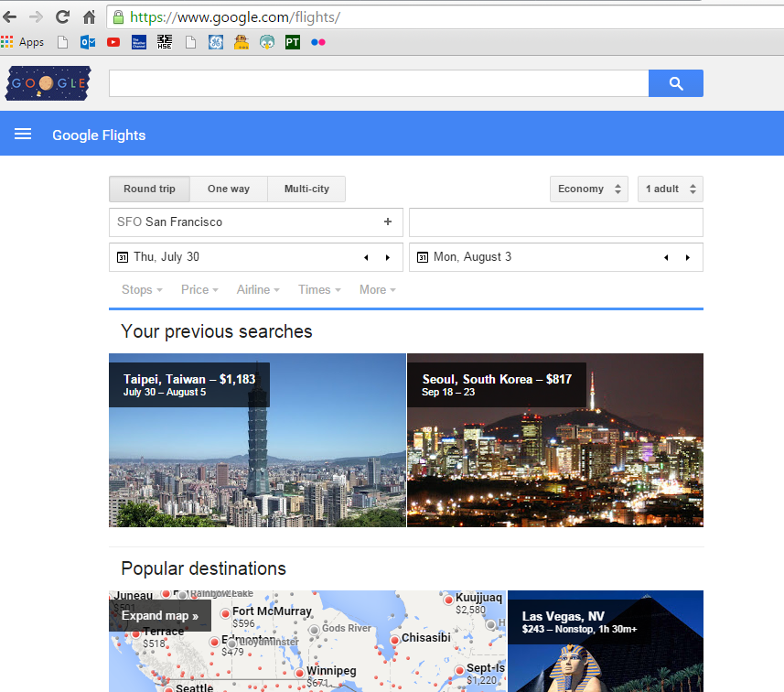Image resolution: width=784 pixels, height=692 pixels.
Task: Click the empty destination field
Action: tap(556, 222)
